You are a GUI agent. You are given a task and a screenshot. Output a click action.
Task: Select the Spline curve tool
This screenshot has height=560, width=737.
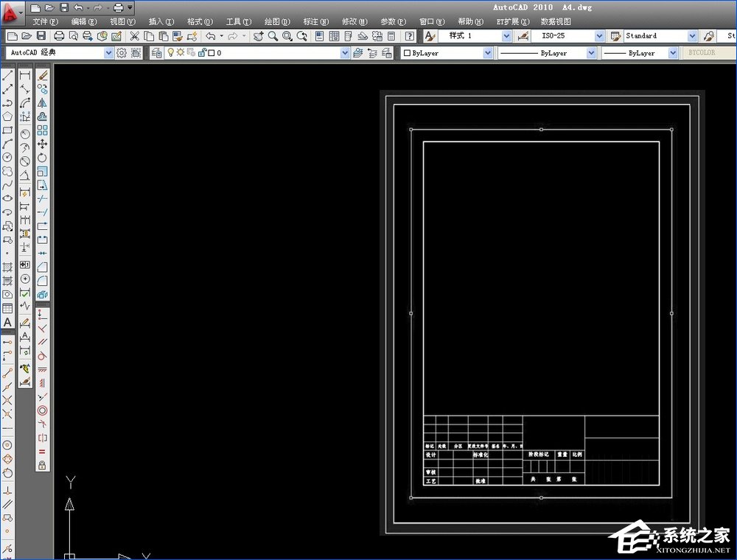(7, 185)
